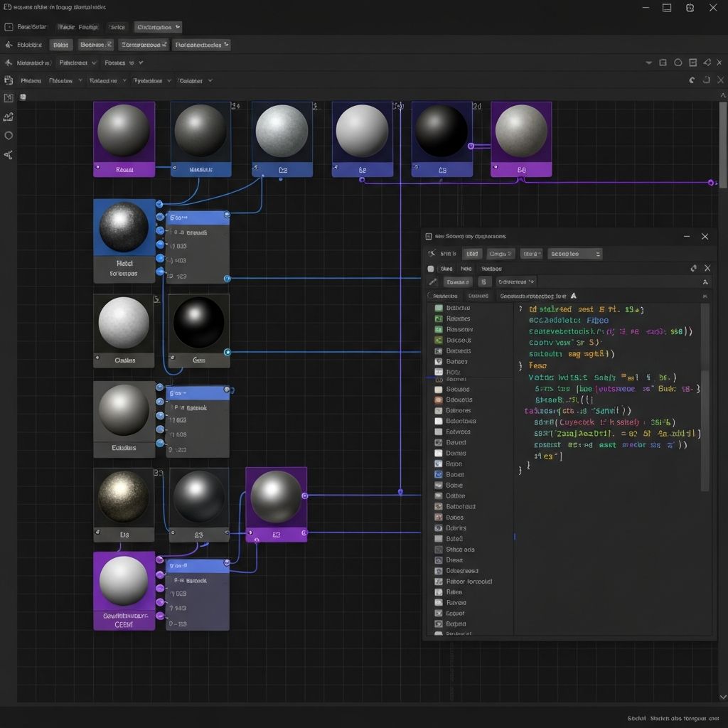The width and height of the screenshot is (728, 728).
Task: Toggle the circle display mode icon top right
Action: (x=678, y=62)
